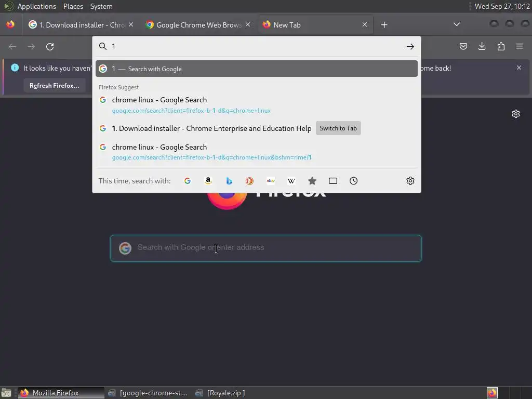Open the google-chrome-st... taskbar window

(x=148, y=393)
